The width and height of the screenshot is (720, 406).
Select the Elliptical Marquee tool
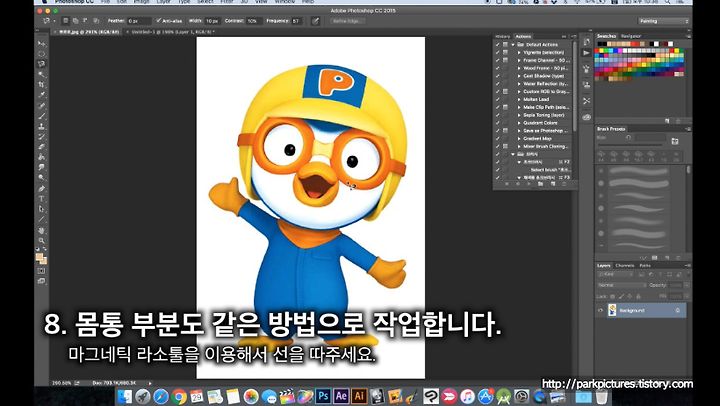pyautogui.click(x=42, y=54)
